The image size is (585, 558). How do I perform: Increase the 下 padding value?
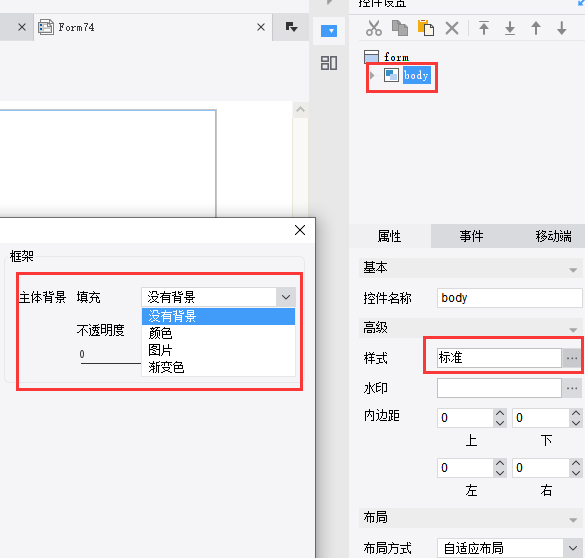(576, 413)
